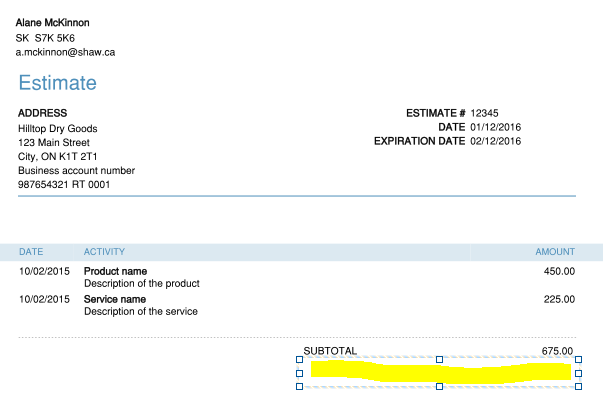Viewport: 603px width, 406px height.
Task: Click the DATE column header in table
Action: click(x=31, y=252)
